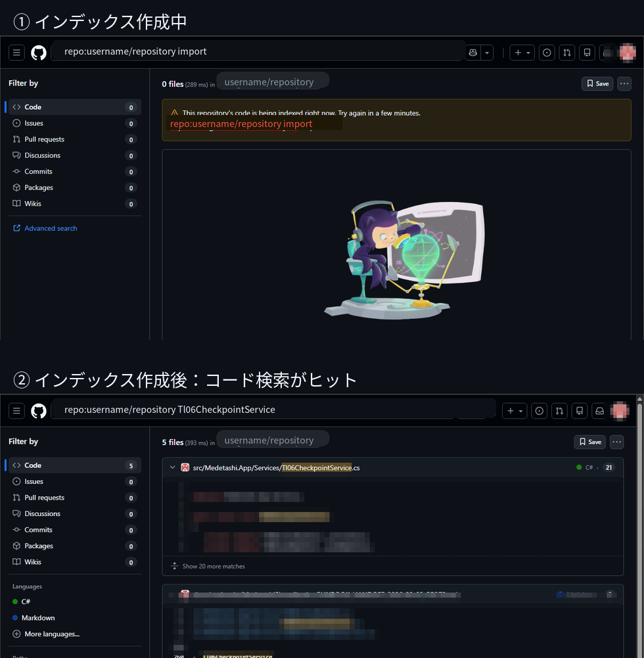Collapse the Tl06CheckpointService.cs result chevron

coord(172,467)
